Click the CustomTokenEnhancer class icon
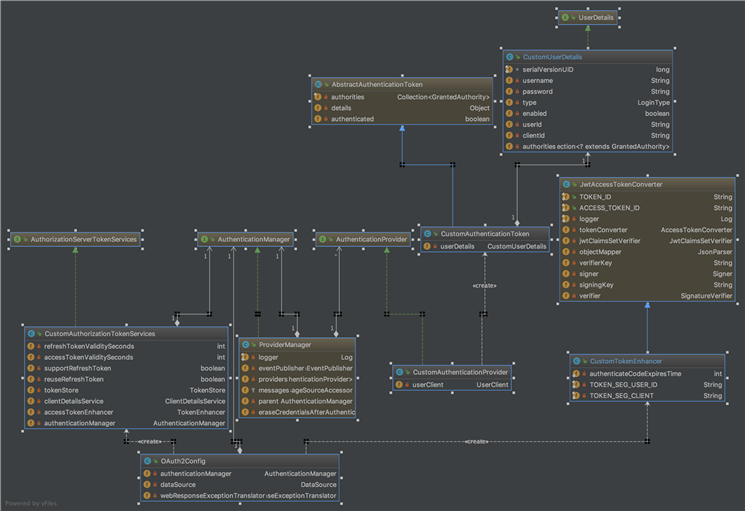The image size is (745, 511). click(x=576, y=361)
